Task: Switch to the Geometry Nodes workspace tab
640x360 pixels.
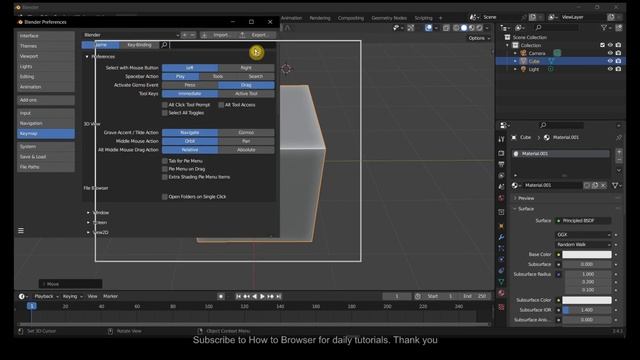Action: click(389, 18)
